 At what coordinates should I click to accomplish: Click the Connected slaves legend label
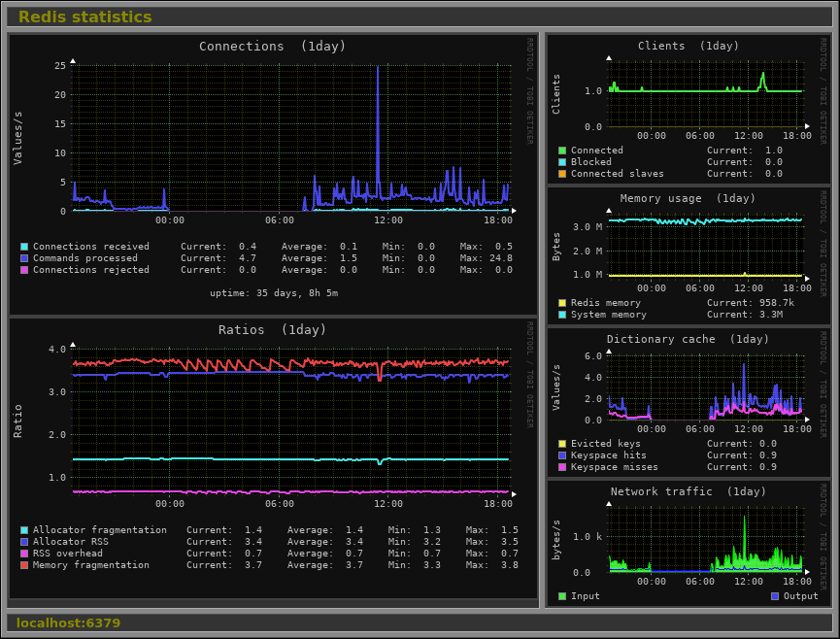click(618, 174)
